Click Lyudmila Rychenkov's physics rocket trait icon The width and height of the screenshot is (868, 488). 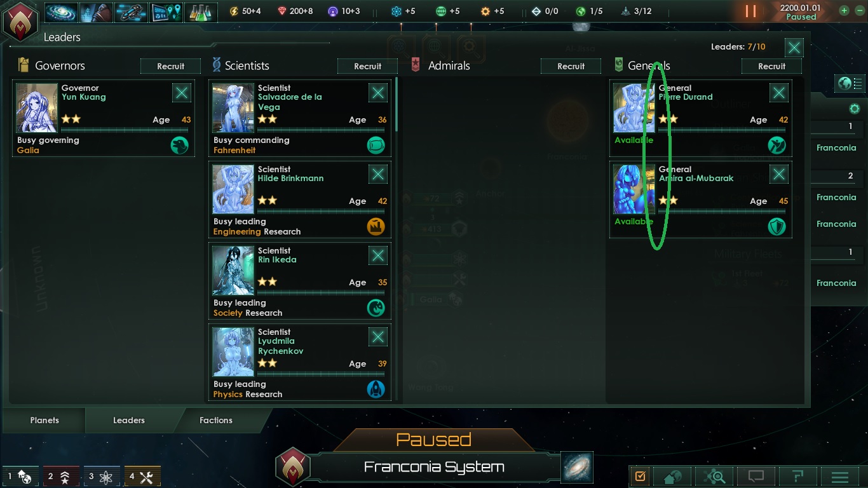[x=376, y=389]
